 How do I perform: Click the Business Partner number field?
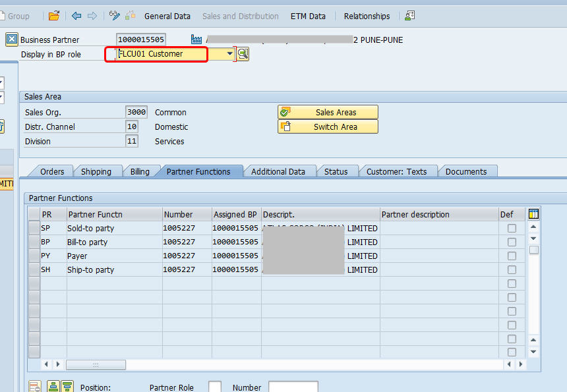pos(141,40)
